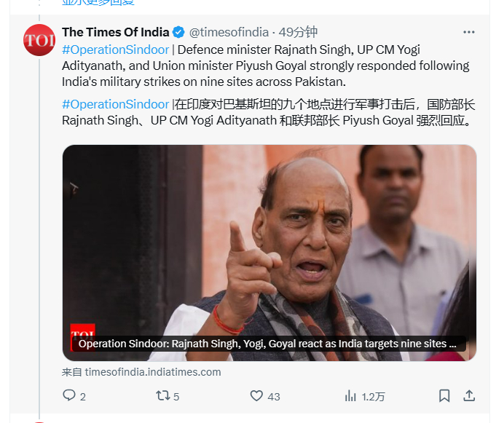Open The Times Of India profile avatar
Viewport: 504px width, 423px height.
click(x=39, y=40)
